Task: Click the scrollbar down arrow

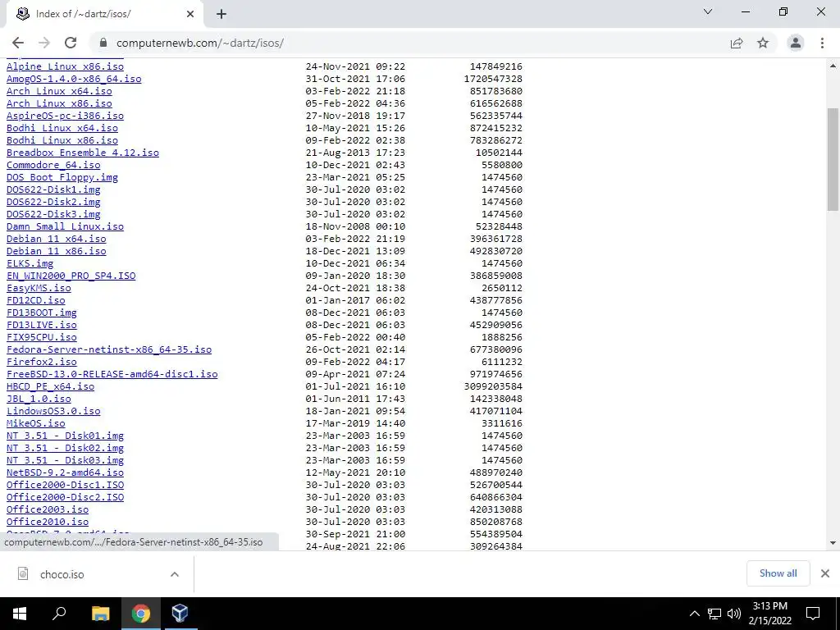Action: click(x=833, y=543)
